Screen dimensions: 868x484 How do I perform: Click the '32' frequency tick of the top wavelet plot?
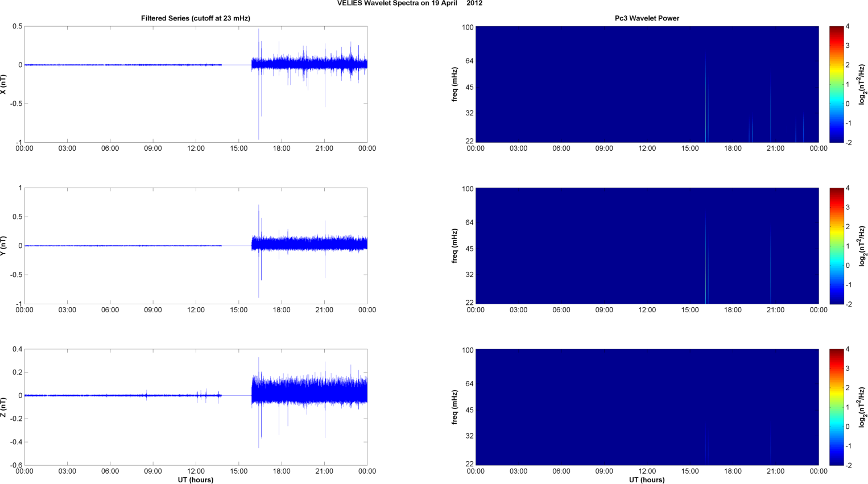469,113
